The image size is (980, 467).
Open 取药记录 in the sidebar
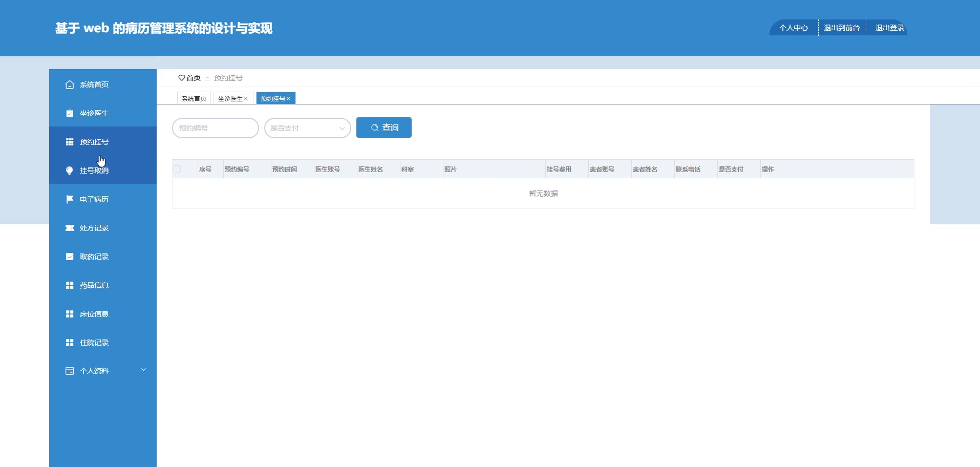point(103,257)
